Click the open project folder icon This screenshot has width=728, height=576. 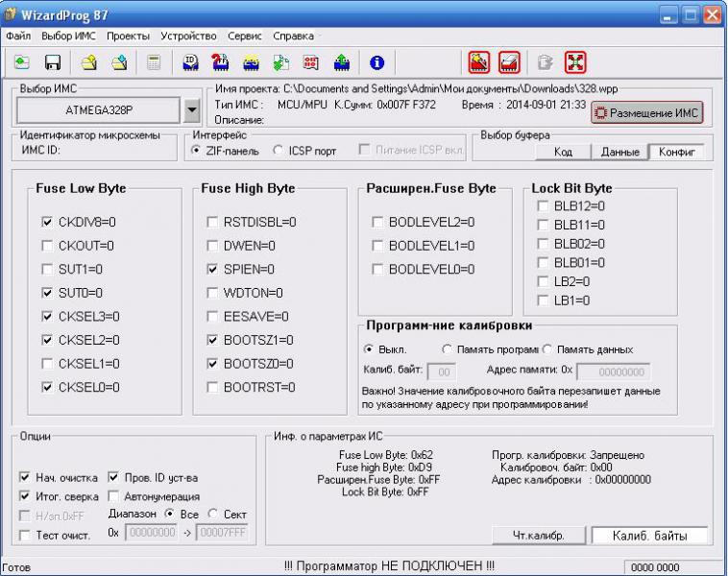point(89,62)
